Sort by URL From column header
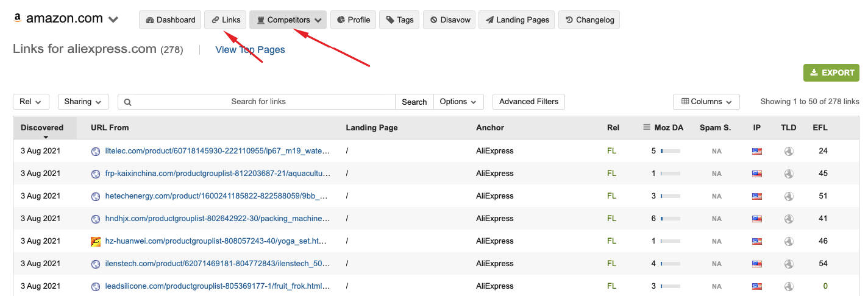The width and height of the screenshot is (868, 296). pos(110,127)
